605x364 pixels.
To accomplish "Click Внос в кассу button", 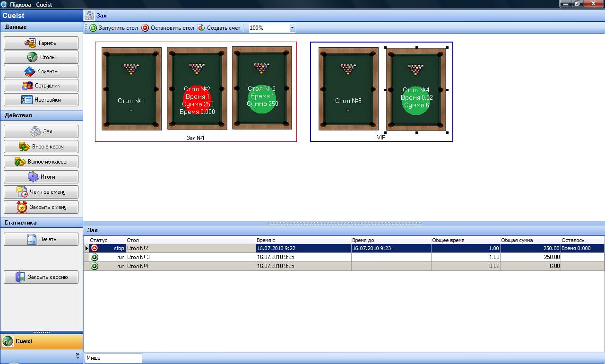I will (41, 147).
